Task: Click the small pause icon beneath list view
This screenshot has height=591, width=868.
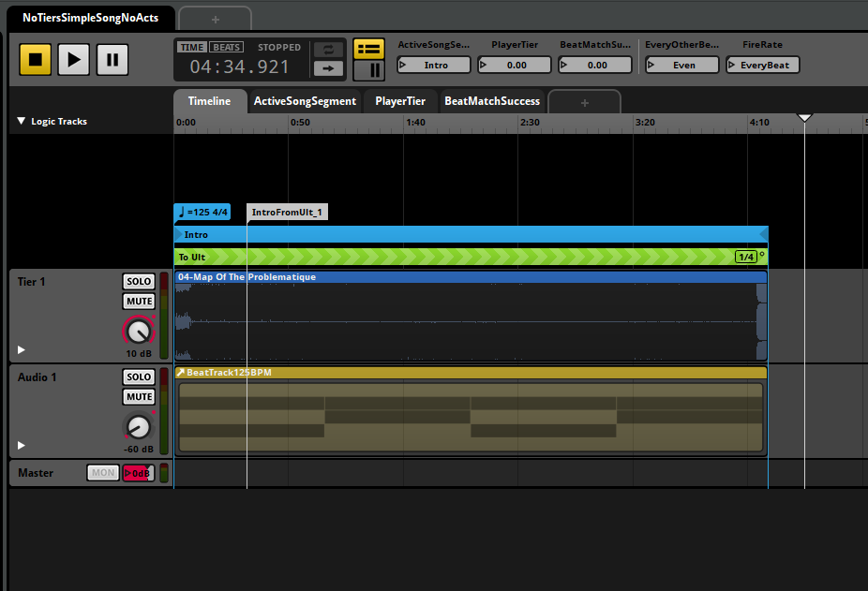Action: [368, 70]
